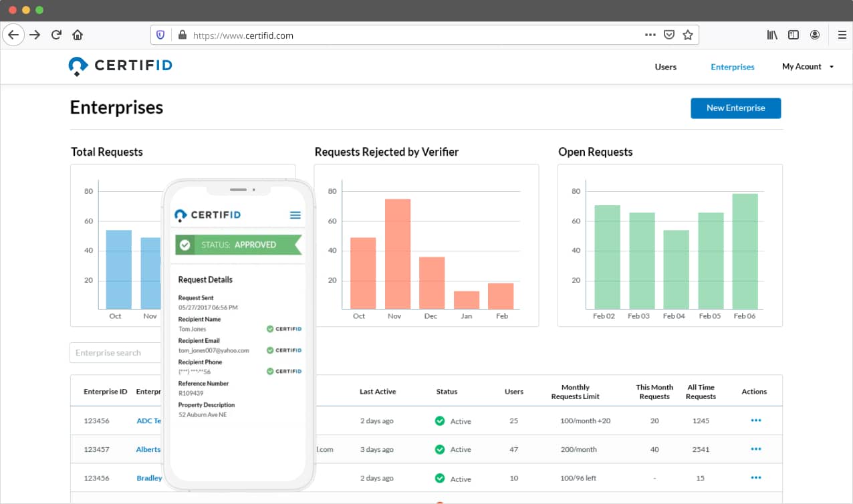Click the Monthly Requests Limit column header

click(576, 392)
